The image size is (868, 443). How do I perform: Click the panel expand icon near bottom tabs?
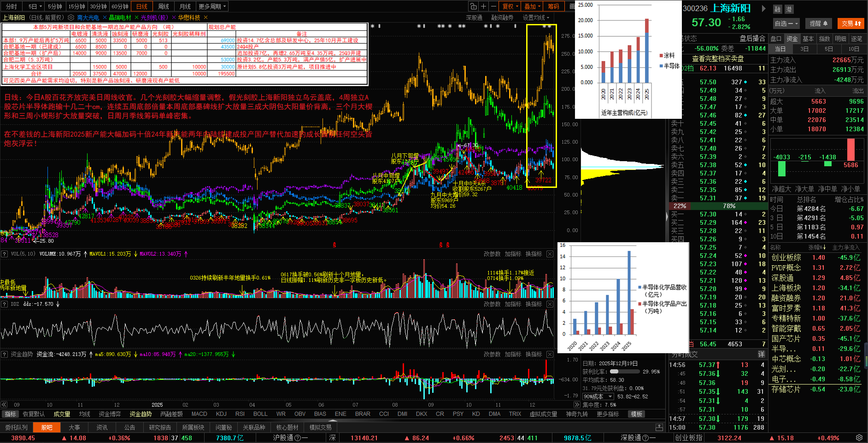(x=659, y=427)
